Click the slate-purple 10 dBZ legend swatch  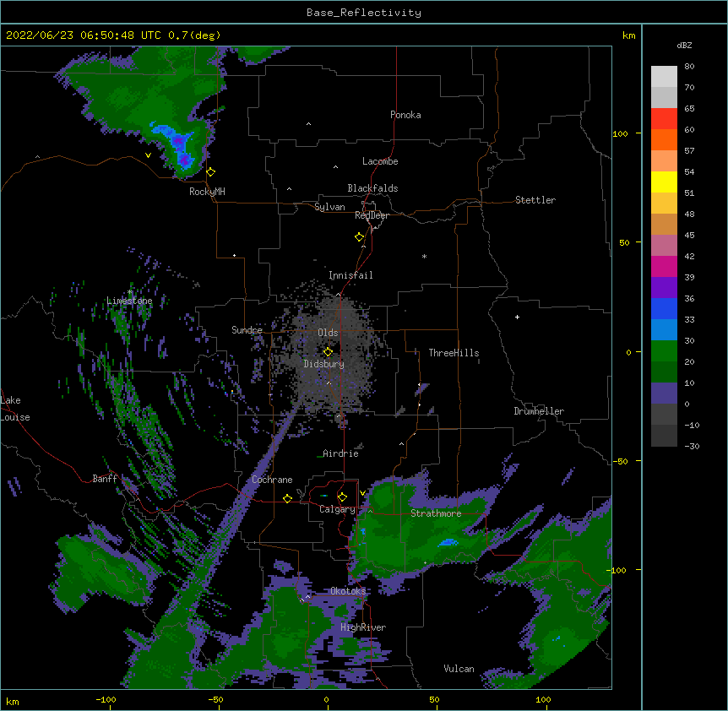[x=664, y=393]
